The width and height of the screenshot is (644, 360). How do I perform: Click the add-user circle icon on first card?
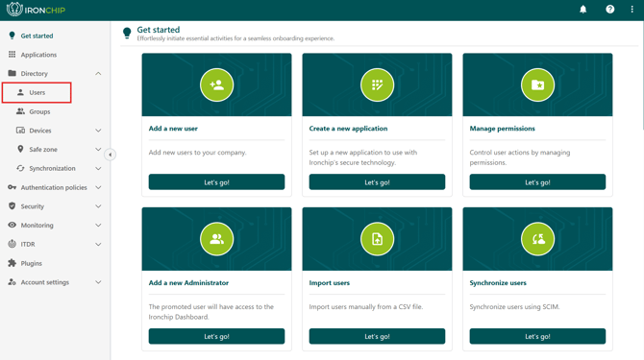click(217, 84)
